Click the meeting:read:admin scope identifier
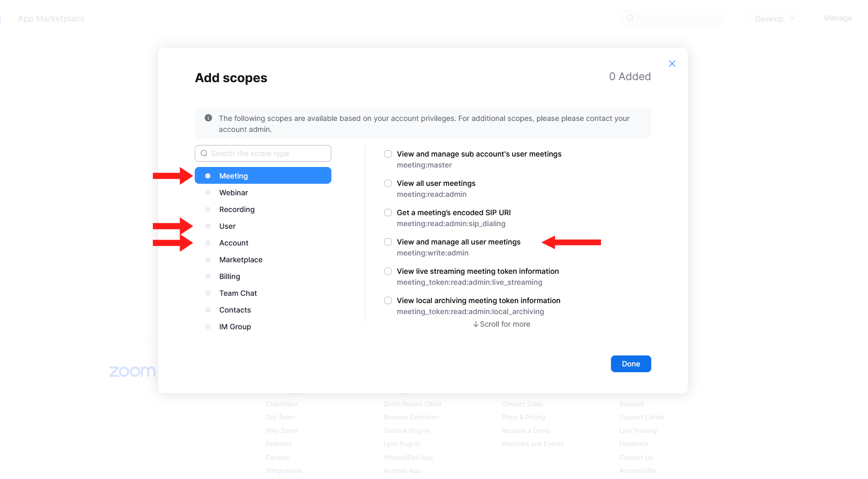This screenshot has width=868, height=479. [431, 194]
